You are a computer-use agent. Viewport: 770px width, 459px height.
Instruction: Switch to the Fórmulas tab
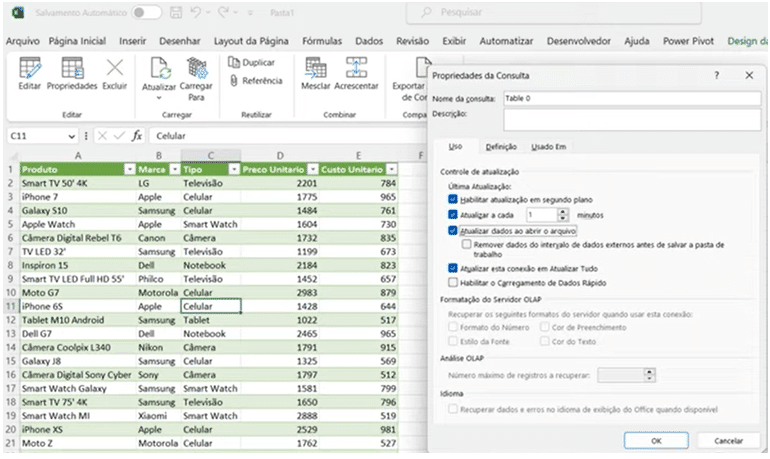point(322,41)
